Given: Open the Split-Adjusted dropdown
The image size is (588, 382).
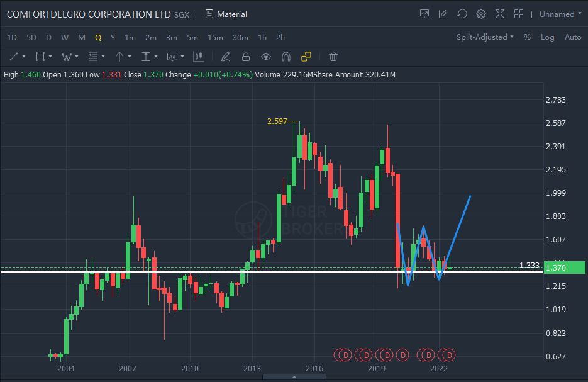Looking at the screenshot, I should 485,37.
